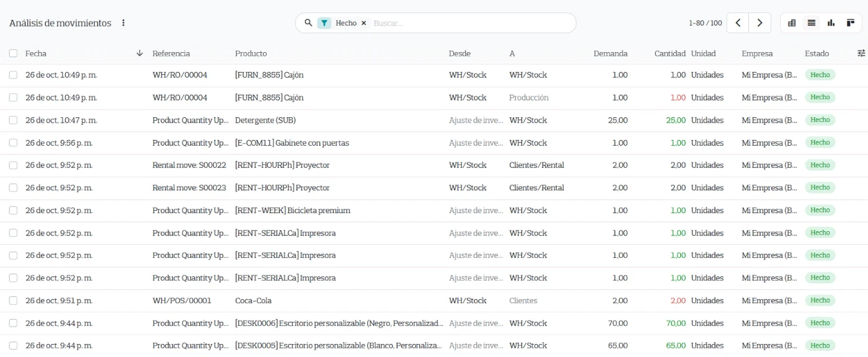
Task: Focus the Buscar search input
Action: 471,23
